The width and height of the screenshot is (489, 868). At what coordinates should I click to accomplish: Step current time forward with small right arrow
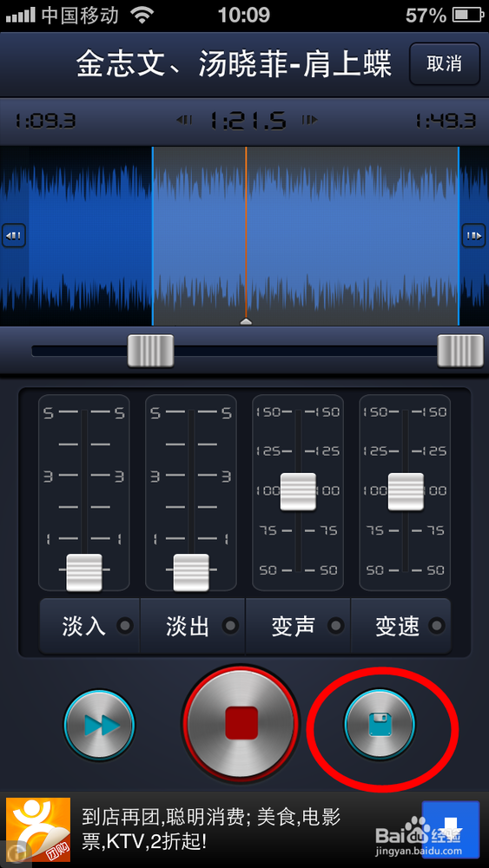[309, 120]
